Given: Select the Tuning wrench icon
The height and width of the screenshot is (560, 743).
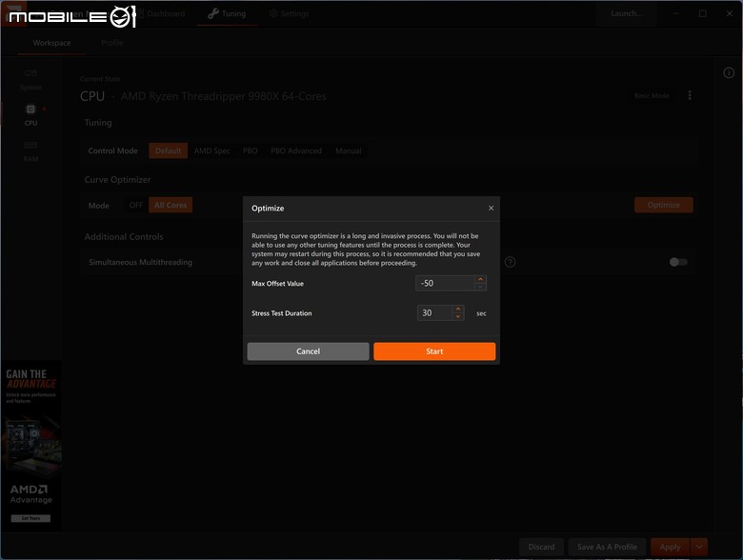Looking at the screenshot, I should [x=213, y=13].
